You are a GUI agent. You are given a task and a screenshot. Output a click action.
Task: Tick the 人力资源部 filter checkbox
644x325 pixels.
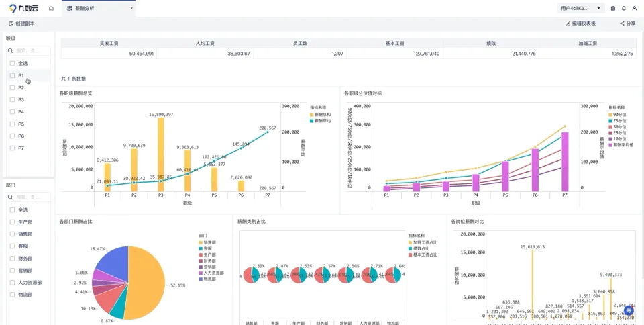tap(12, 283)
